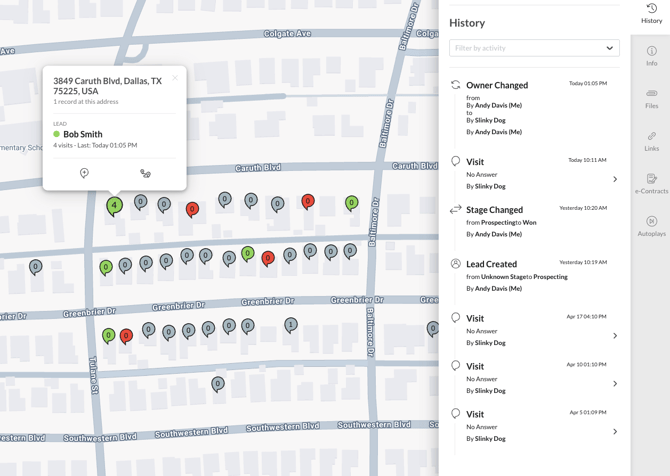
Task: Open the Autoplays sidebar icon
Action: point(651,227)
